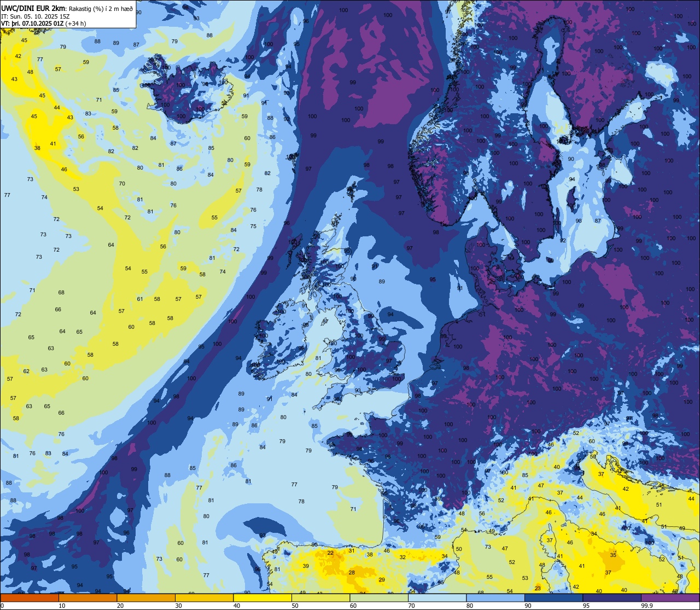The width and height of the screenshot is (700, 610).
Task: Click the legend tick label "80" on the scale
Action: (x=470, y=606)
